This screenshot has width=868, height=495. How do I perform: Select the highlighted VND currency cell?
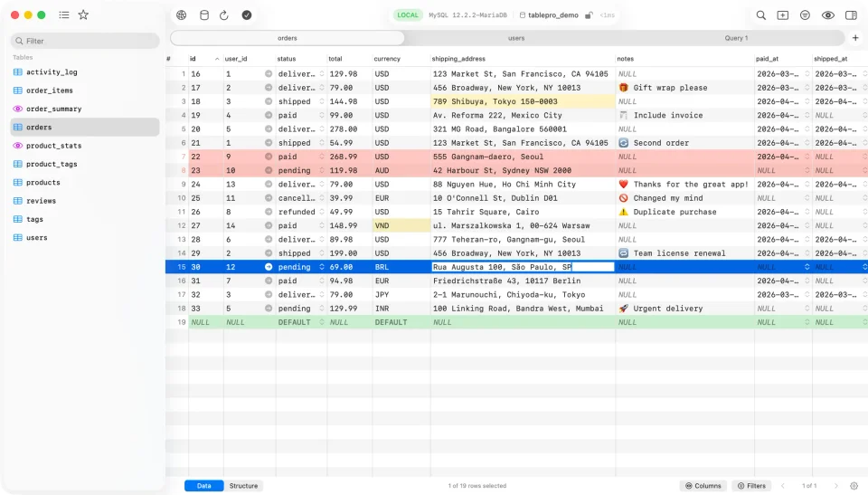tap(401, 225)
